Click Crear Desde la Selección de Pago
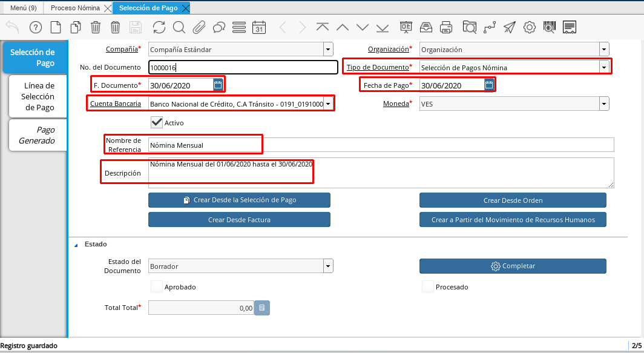 coord(239,200)
